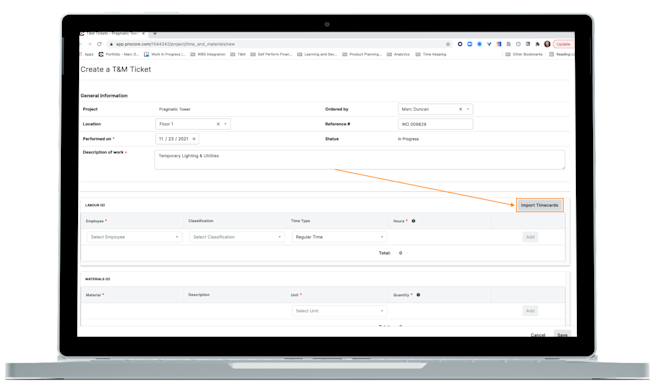Open the Time Keeping bookmarks folder

(431, 55)
